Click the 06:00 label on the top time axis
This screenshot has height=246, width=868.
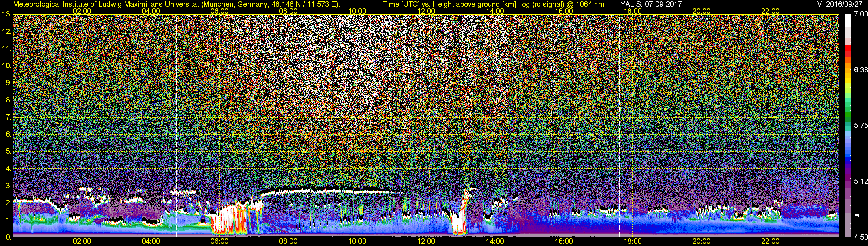click(219, 11)
